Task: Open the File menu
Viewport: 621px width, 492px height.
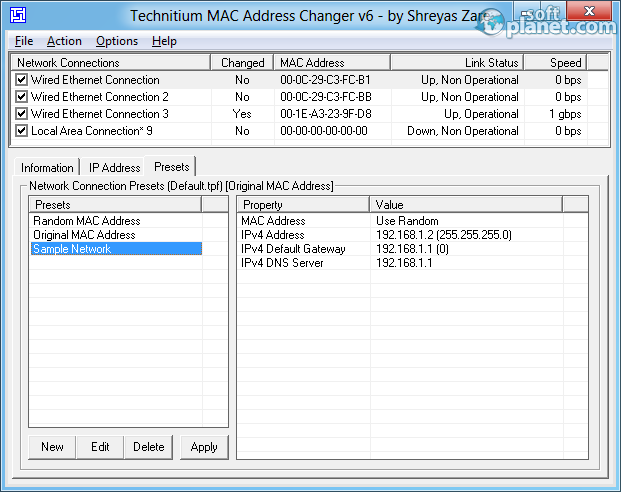Action: (x=24, y=41)
